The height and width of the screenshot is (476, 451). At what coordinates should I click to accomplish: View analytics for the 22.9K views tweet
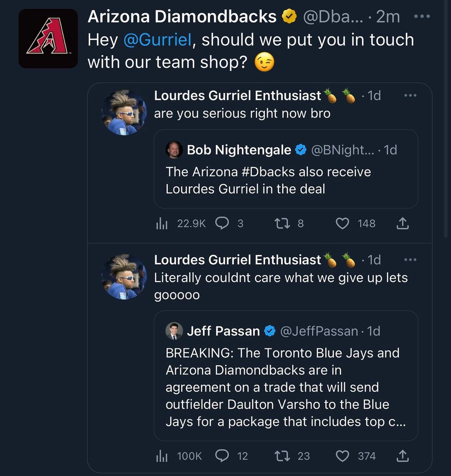[162, 224]
